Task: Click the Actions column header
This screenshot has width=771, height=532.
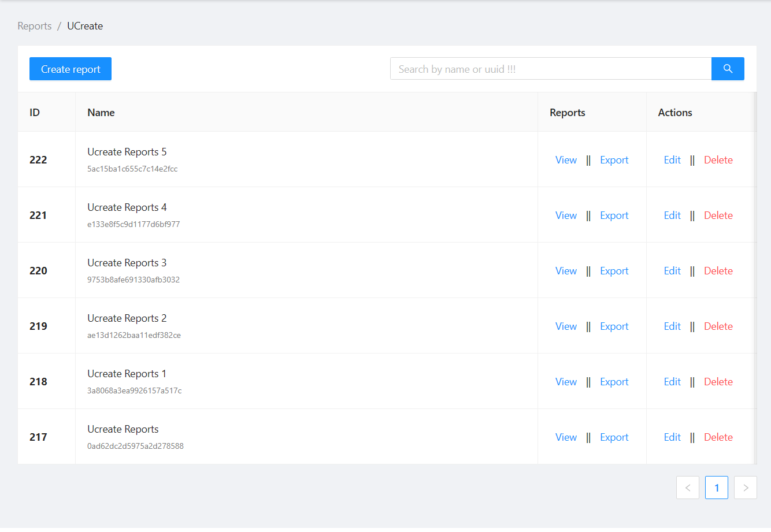Action: pos(700,112)
